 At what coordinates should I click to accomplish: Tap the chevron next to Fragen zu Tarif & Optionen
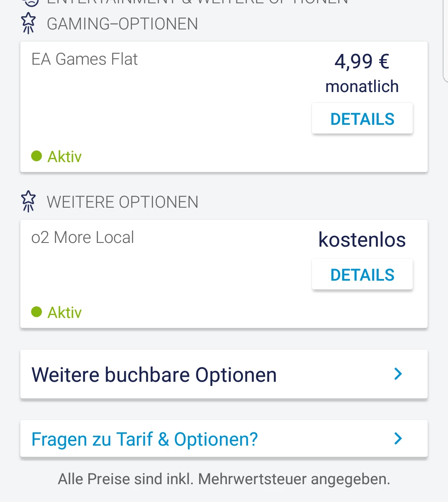pos(398,439)
